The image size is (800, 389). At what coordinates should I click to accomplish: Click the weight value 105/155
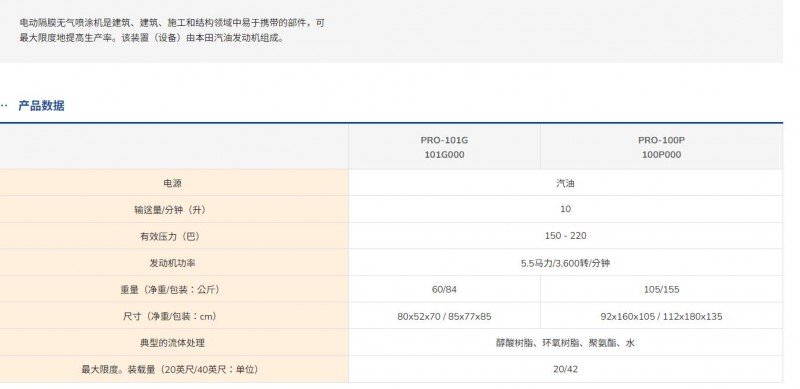661,289
